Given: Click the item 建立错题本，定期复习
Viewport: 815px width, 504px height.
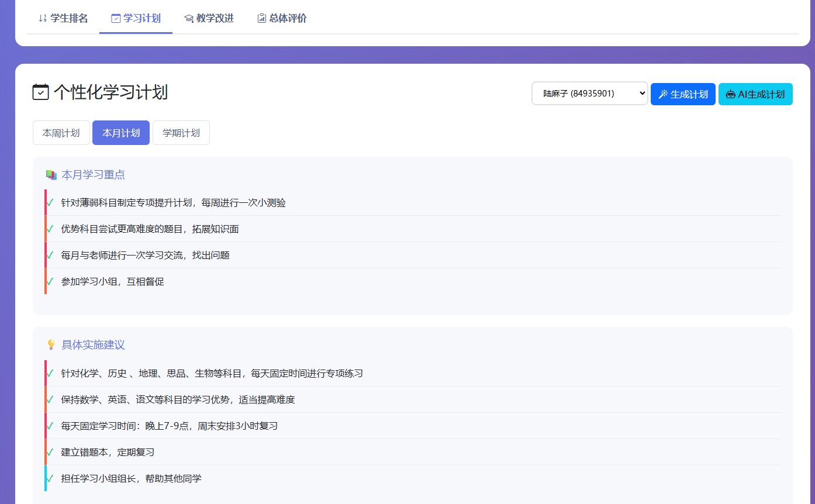Looking at the screenshot, I should [108, 452].
